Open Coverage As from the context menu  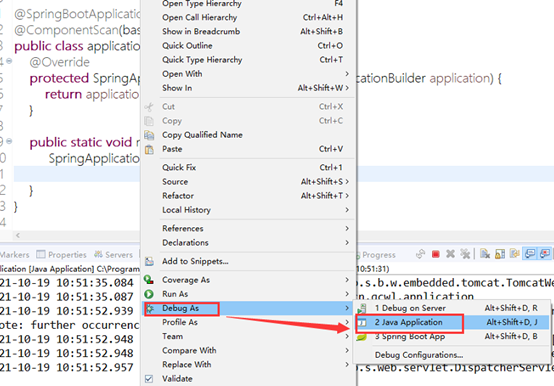pyautogui.click(x=248, y=280)
